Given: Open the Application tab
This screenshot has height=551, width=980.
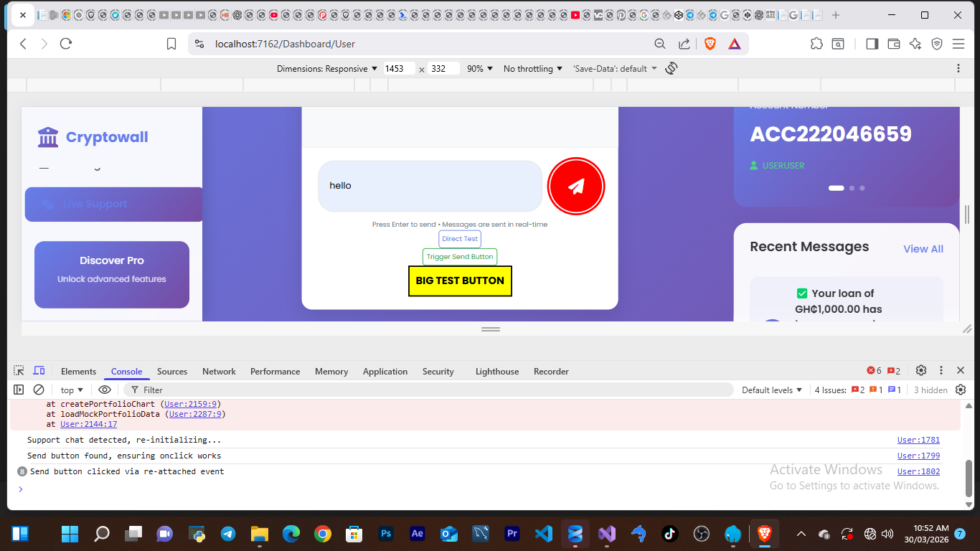Looking at the screenshot, I should (385, 371).
